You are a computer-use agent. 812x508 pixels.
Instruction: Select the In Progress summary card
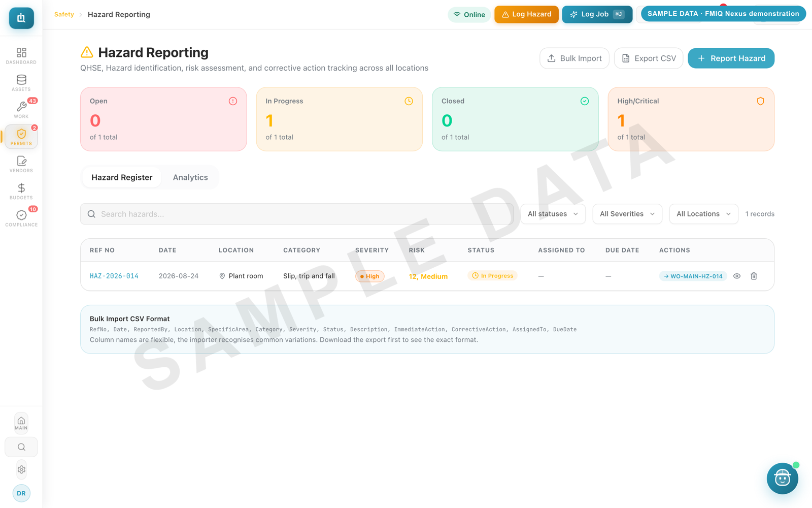click(340, 119)
